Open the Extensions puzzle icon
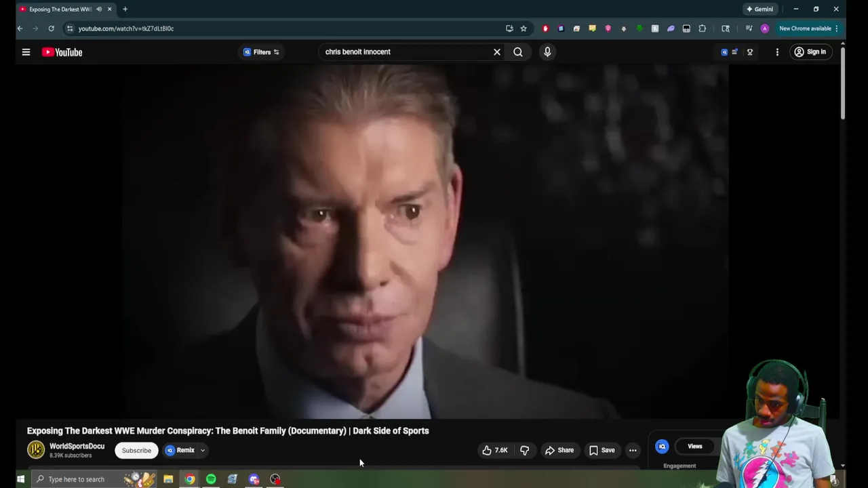Image resolution: width=868 pixels, height=488 pixels. pyautogui.click(x=703, y=28)
